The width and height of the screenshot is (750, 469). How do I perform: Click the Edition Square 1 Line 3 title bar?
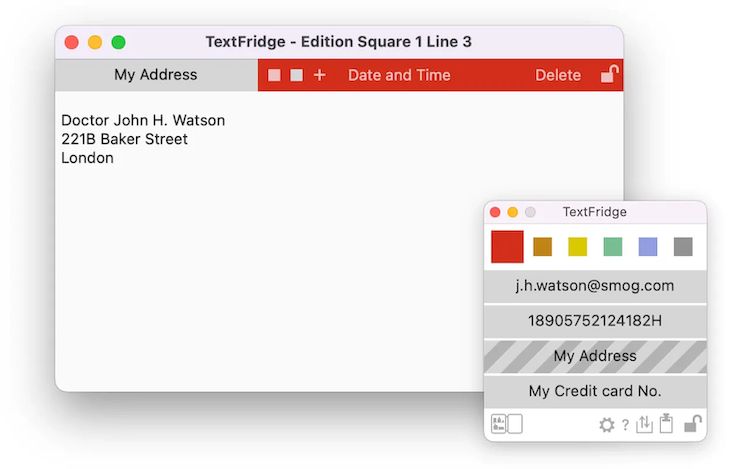pos(339,42)
